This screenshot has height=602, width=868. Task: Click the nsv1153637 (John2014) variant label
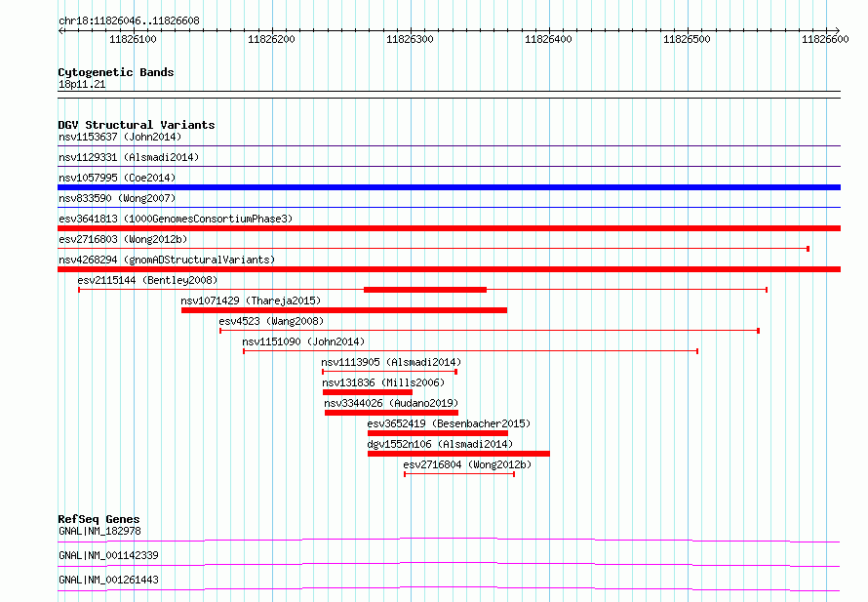click(x=120, y=137)
